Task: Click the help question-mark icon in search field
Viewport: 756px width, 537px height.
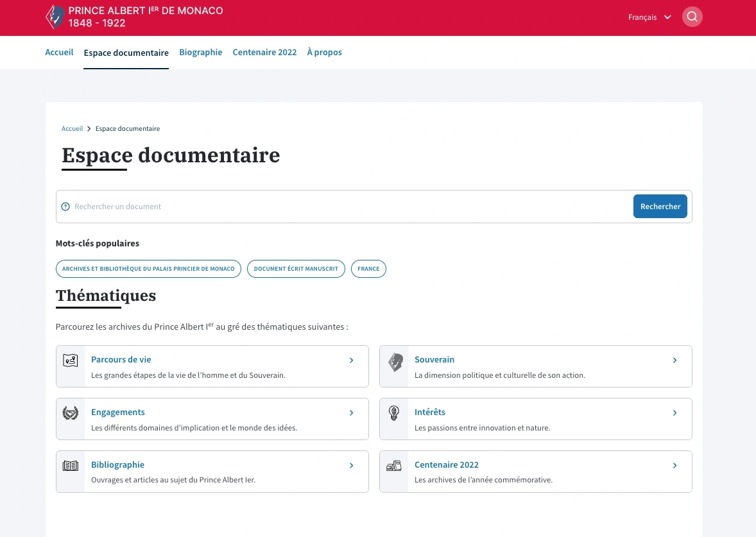Action: [65, 207]
